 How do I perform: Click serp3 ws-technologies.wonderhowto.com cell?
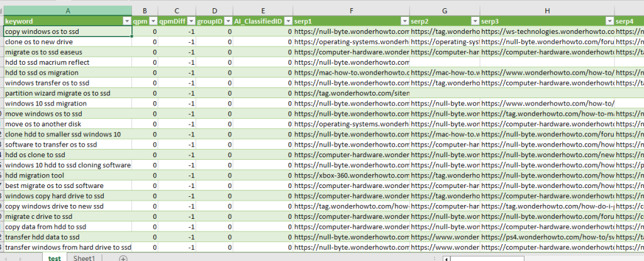[548, 31]
